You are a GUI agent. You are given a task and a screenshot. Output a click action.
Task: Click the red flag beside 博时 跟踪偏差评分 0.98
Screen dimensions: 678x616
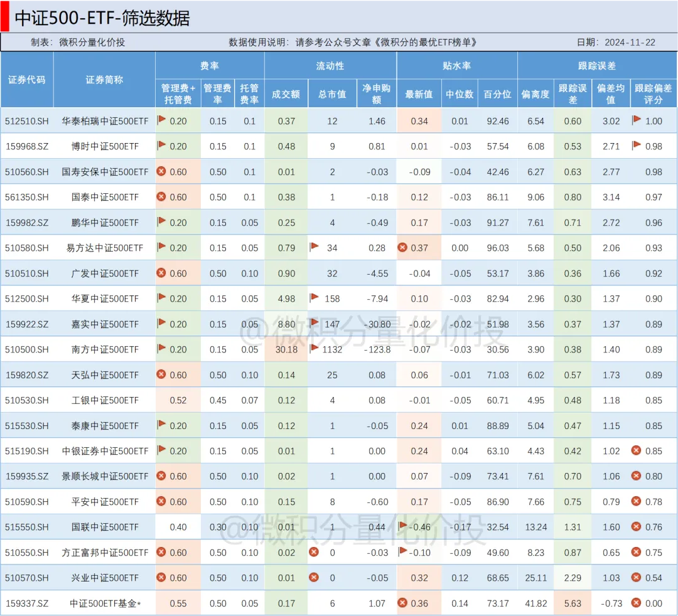[637, 146]
